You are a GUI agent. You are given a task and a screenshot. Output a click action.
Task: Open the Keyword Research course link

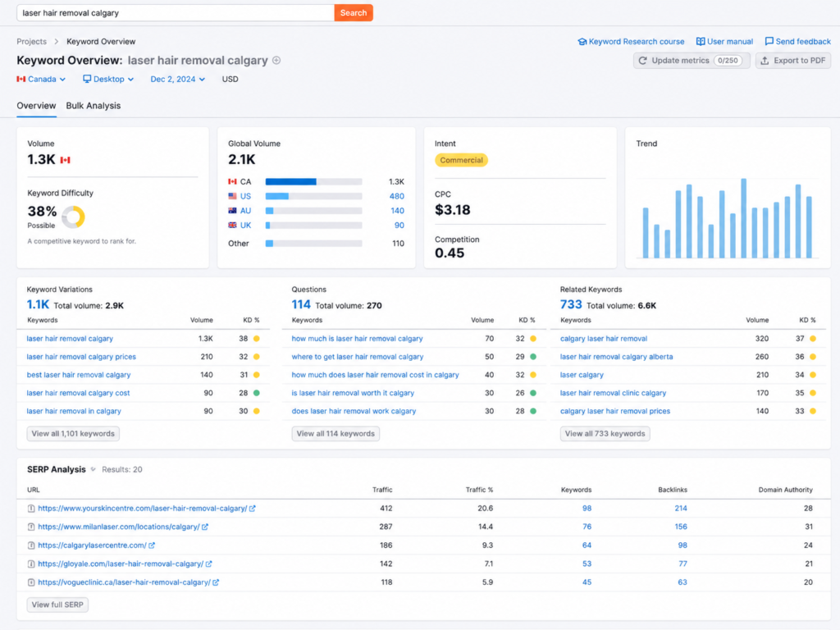(x=631, y=41)
